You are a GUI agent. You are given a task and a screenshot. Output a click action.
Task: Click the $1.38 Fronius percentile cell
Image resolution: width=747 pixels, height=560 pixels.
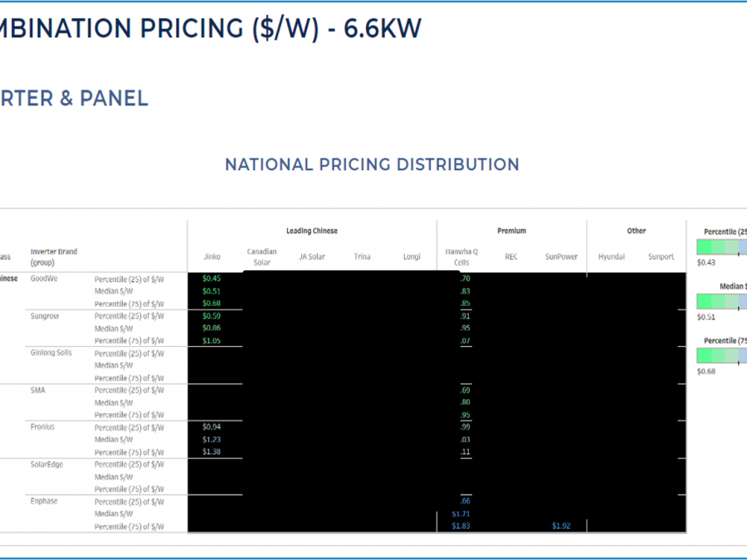[x=212, y=452]
